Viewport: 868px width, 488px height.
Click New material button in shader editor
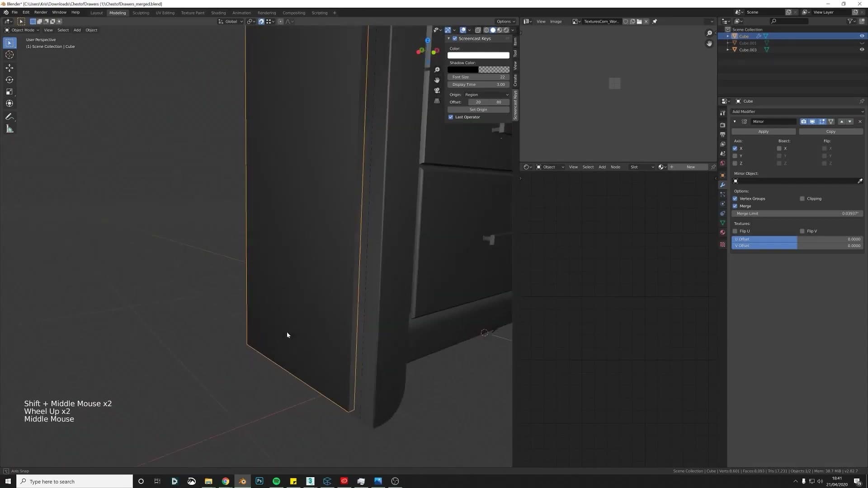coord(690,167)
